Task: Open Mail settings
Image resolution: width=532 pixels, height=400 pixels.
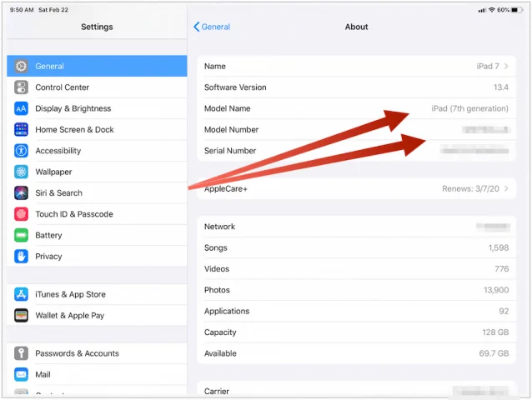Action: point(97,374)
